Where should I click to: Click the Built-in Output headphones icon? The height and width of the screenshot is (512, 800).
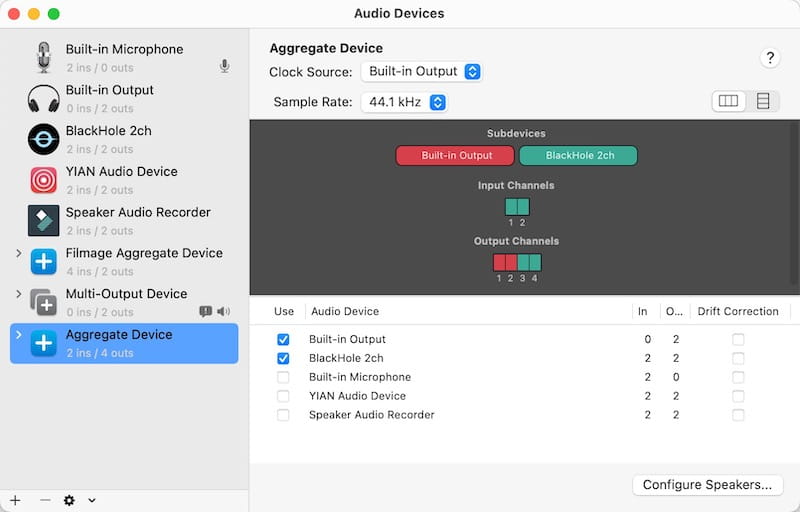pos(43,99)
